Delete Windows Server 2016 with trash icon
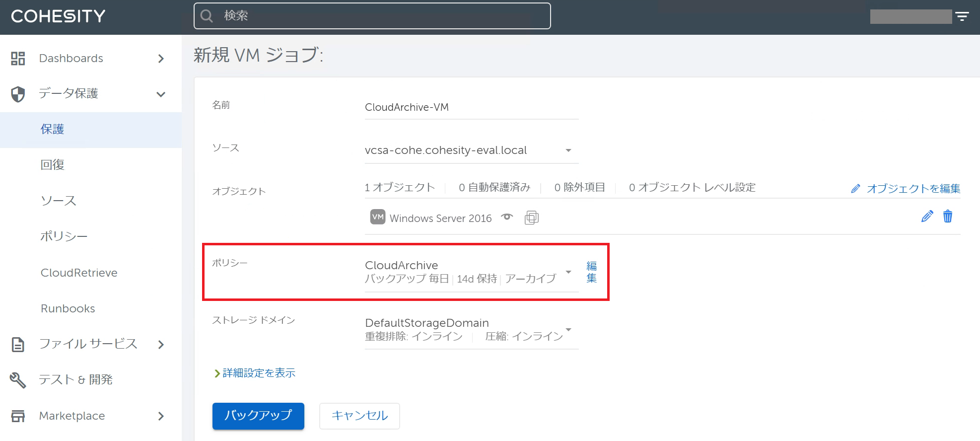980x441 pixels. click(948, 217)
